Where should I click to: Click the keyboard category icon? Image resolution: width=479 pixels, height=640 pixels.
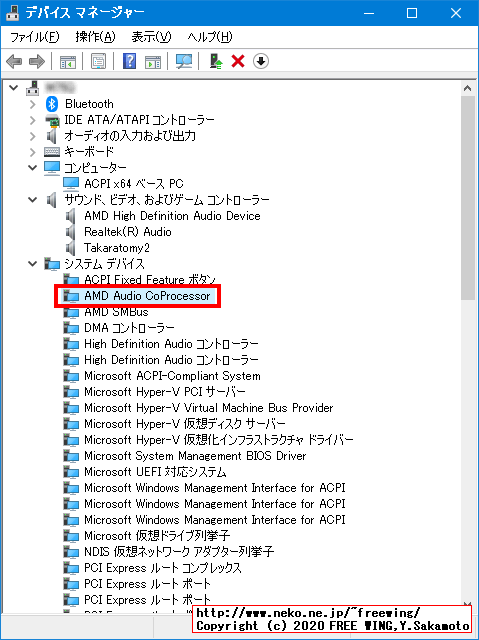coord(51,152)
